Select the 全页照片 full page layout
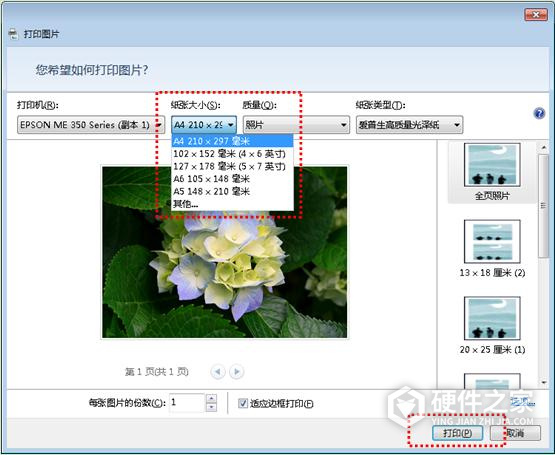 492,172
